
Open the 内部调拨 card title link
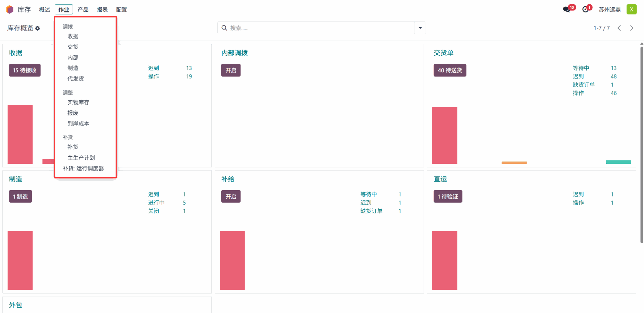(x=234, y=53)
